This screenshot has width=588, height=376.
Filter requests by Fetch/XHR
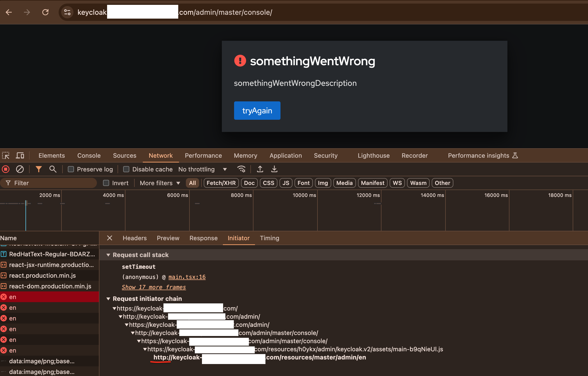(x=221, y=183)
